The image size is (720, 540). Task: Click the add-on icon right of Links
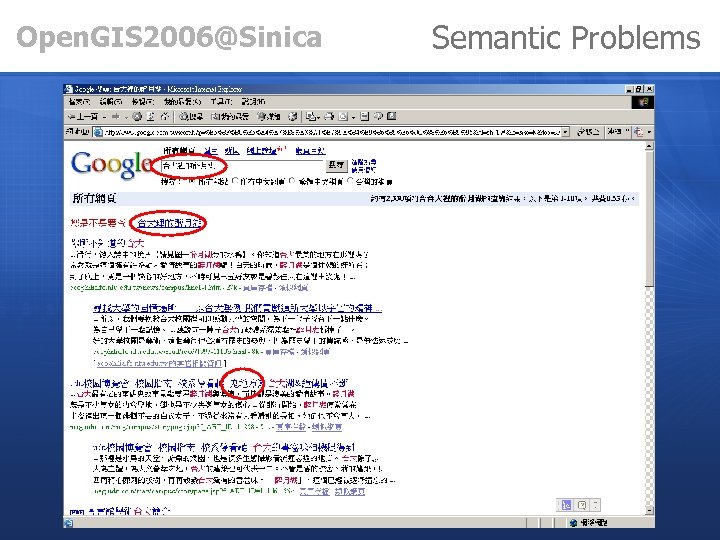click(638, 132)
